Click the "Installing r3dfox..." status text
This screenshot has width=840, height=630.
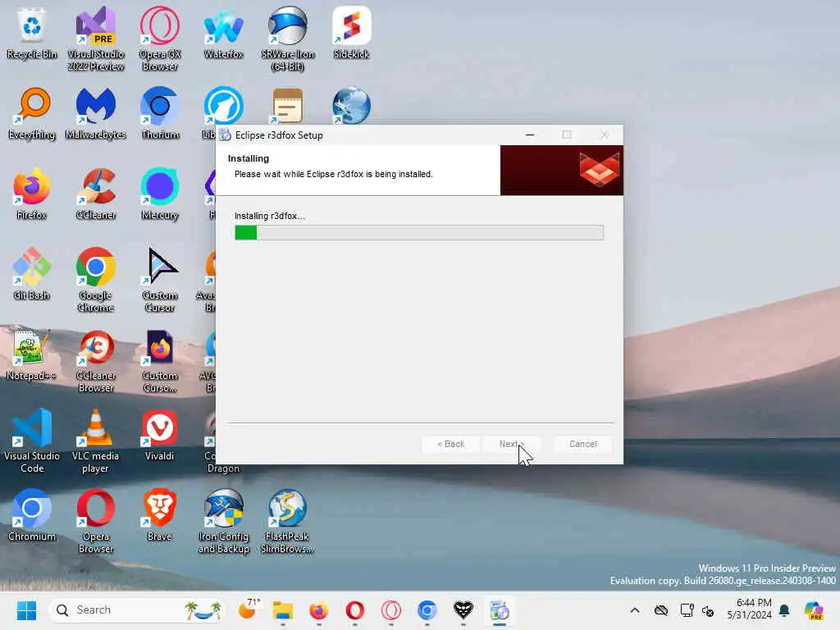[x=269, y=216]
